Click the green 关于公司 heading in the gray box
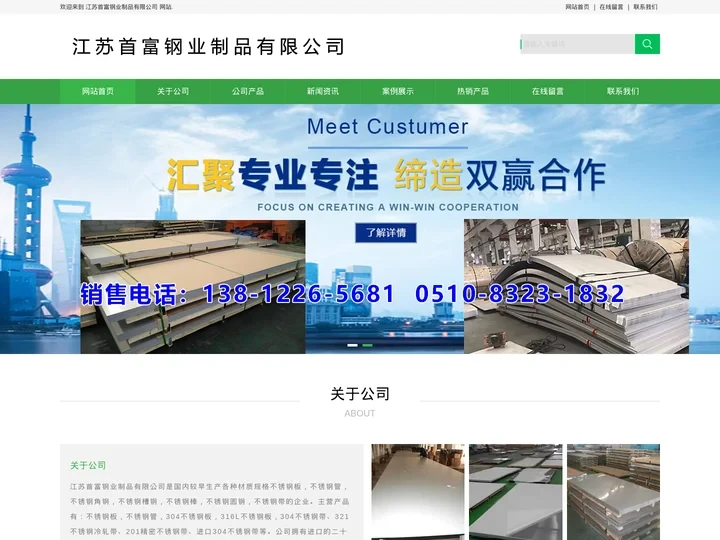Image resolution: width=720 pixels, height=540 pixels. pyautogui.click(x=88, y=465)
